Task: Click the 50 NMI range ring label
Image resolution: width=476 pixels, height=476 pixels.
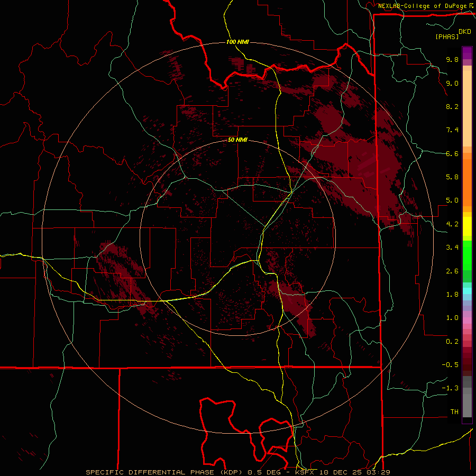Action: coord(237,140)
